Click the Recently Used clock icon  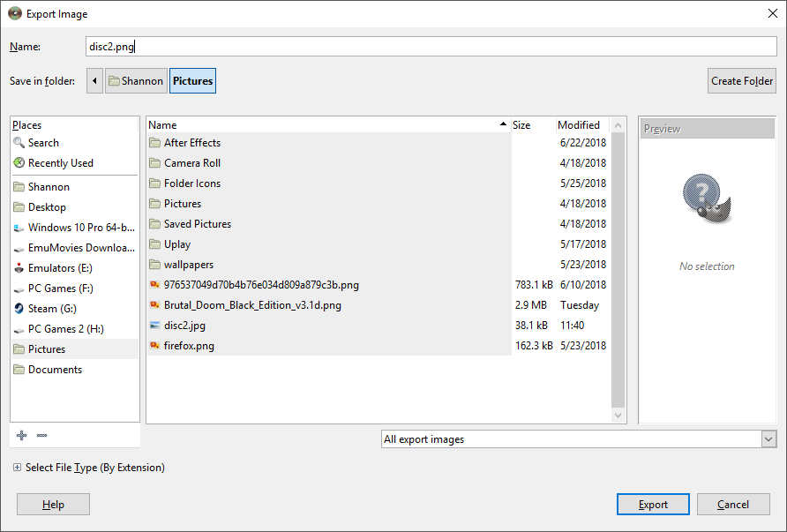tap(19, 162)
